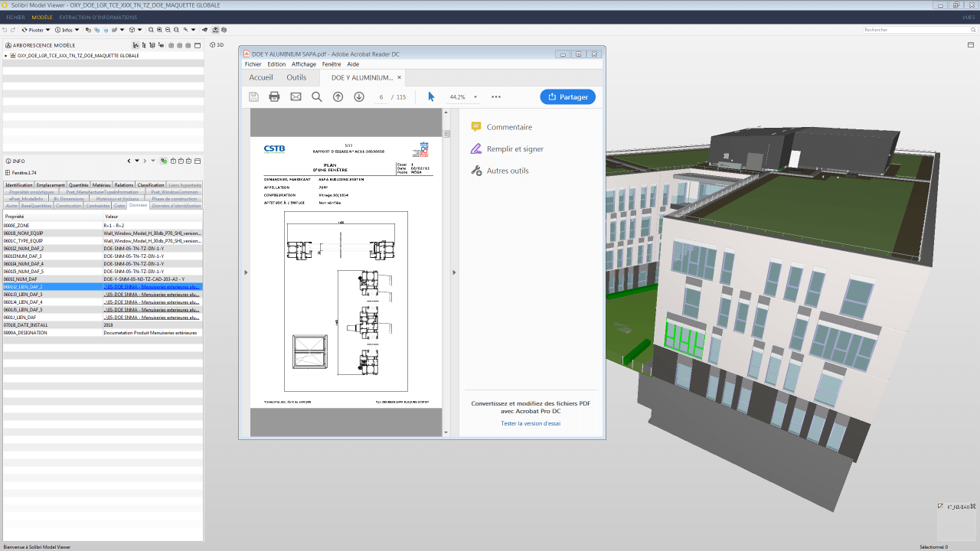Go to next PDF page with down arrow
The width and height of the screenshot is (980, 551).
pyautogui.click(x=359, y=97)
